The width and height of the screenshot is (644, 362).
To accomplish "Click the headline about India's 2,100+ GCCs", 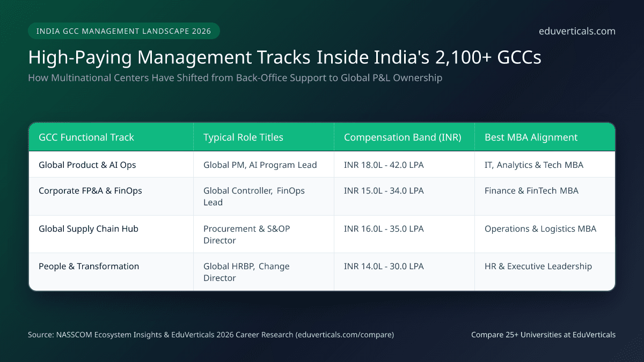I will tap(284, 57).
